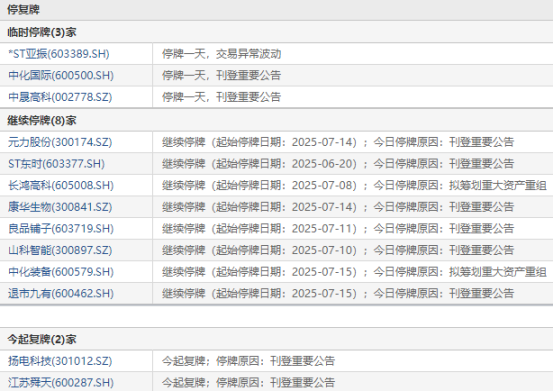Viewport: 554px width, 392px height.
Task: Select 中晟高科's reason 停牌一天，刊登重要公告
Action: coord(222,97)
